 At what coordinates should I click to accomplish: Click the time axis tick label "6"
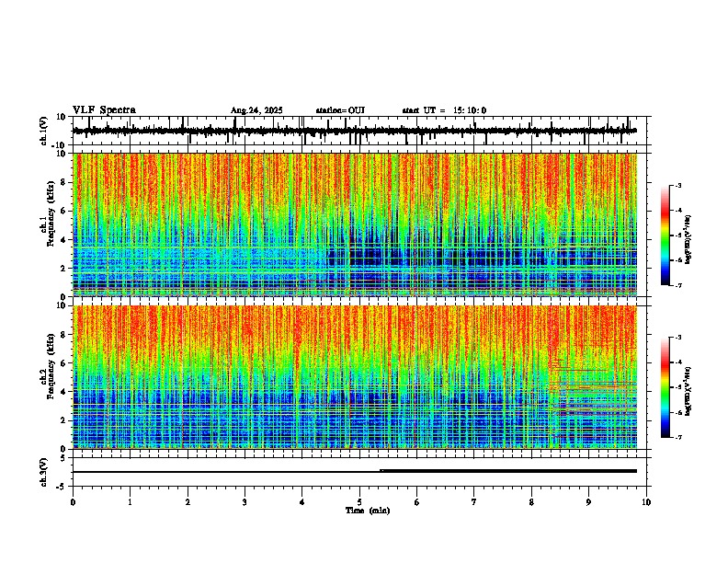pos(417,502)
